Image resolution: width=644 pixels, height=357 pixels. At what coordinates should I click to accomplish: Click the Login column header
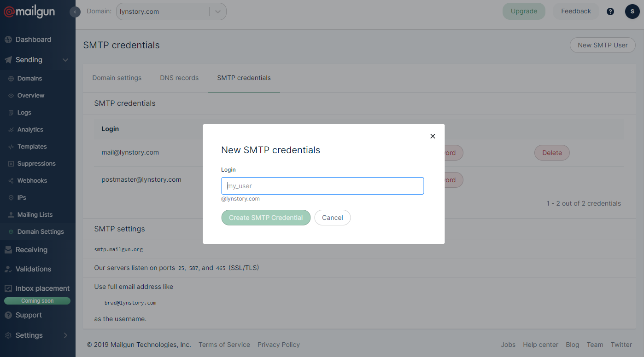[x=110, y=129]
